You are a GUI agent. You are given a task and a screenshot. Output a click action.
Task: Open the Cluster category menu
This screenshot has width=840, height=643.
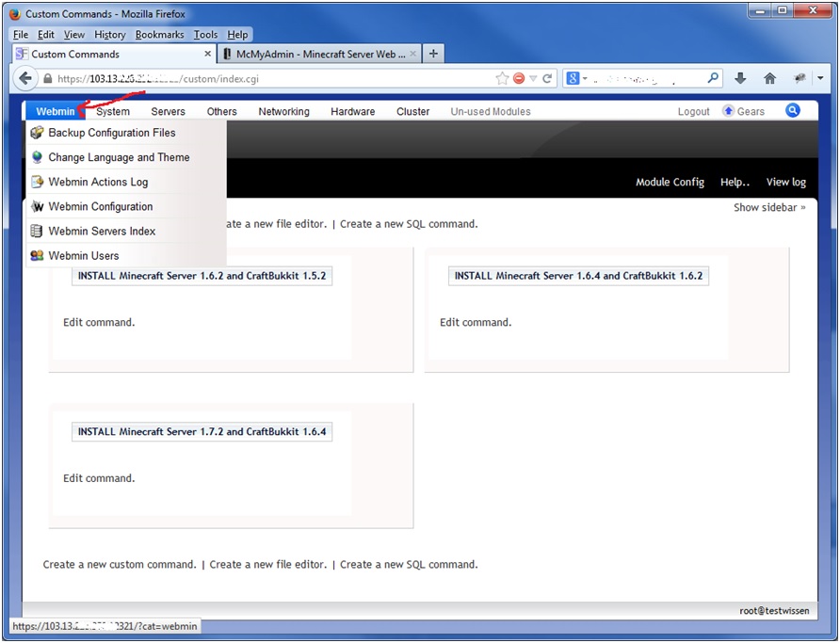tap(413, 111)
